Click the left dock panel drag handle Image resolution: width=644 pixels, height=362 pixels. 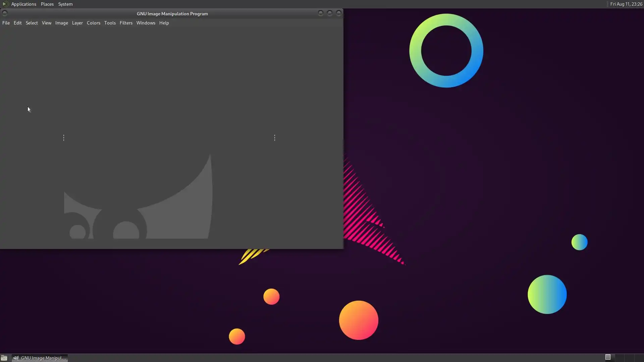click(x=64, y=138)
